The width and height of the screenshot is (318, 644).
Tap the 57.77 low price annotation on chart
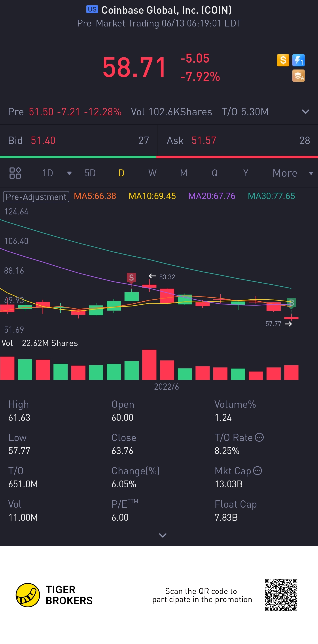point(273,324)
